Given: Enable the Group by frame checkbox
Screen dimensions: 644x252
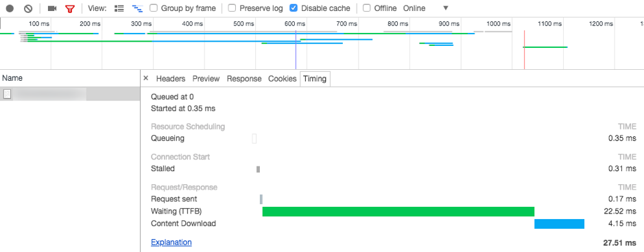Looking at the screenshot, I should tap(153, 8).
